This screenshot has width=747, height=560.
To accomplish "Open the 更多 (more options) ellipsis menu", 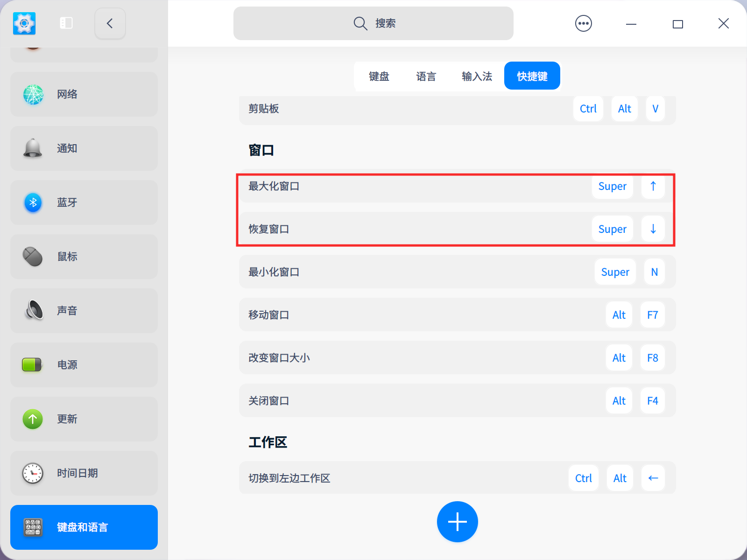I will pyautogui.click(x=583, y=23).
